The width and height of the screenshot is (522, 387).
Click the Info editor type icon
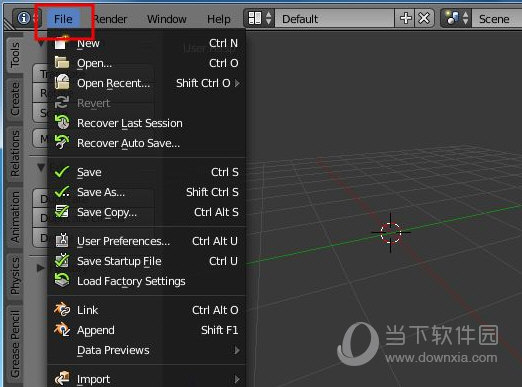24,18
